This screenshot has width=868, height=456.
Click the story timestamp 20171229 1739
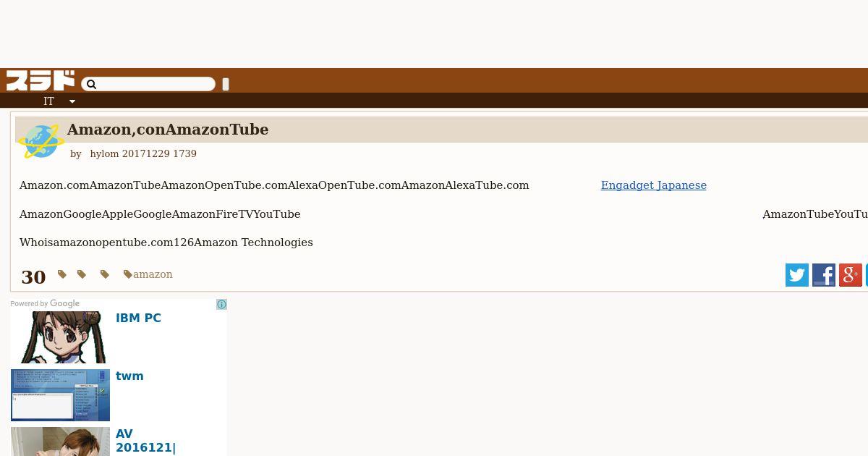(159, 153)
